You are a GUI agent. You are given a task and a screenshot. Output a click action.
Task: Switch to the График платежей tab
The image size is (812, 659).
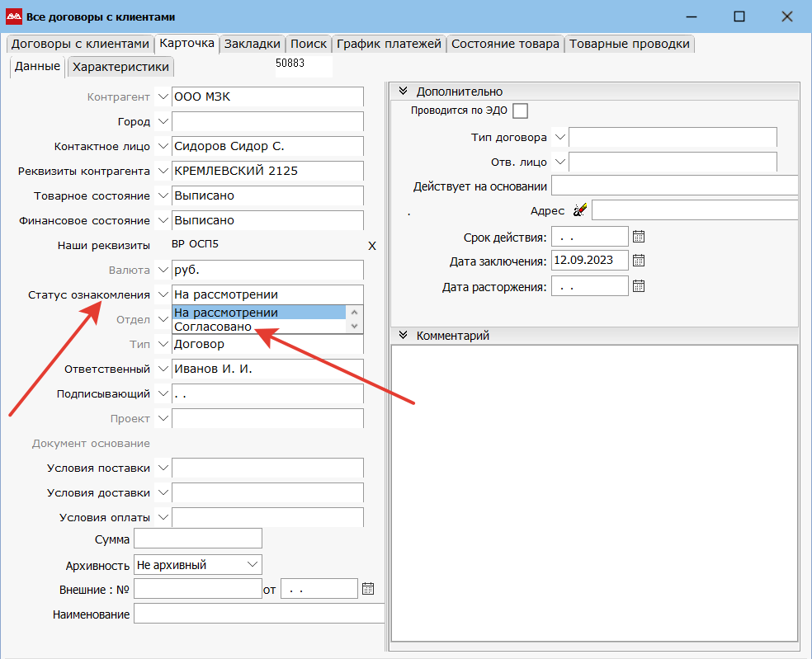click(389, 44)
